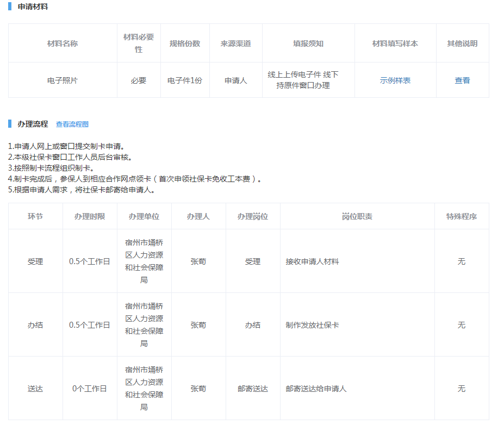The height and width of the screenshot is (431, 504).
Task: Click the 电子照片 material name cell
Action: tap(63, 80)
